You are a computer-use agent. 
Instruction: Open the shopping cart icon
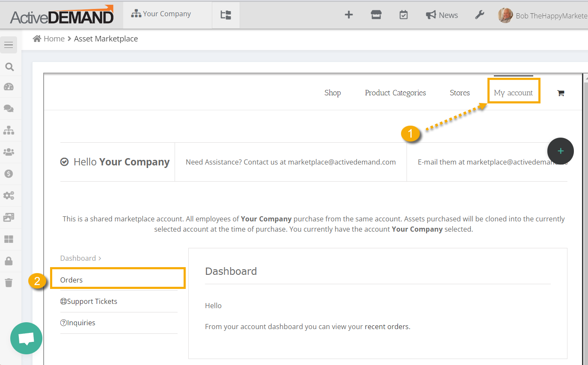[x=561, y=93]
